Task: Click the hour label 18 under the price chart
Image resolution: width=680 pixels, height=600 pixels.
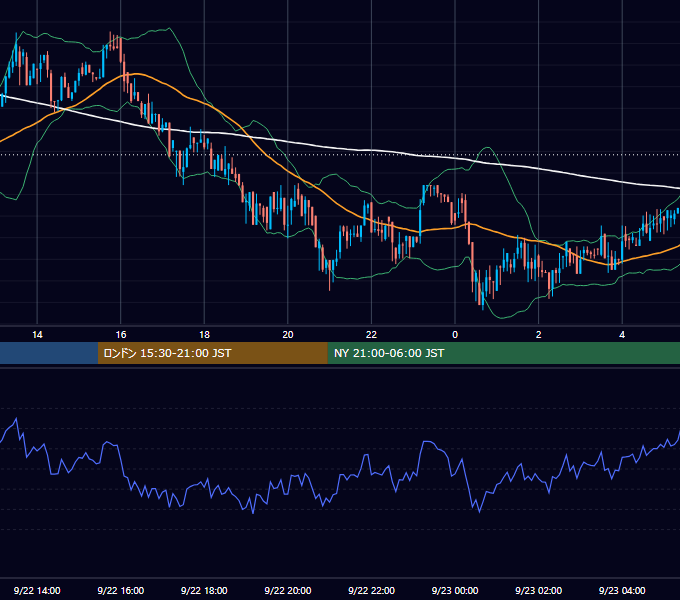Action: (x=204, y=334)
